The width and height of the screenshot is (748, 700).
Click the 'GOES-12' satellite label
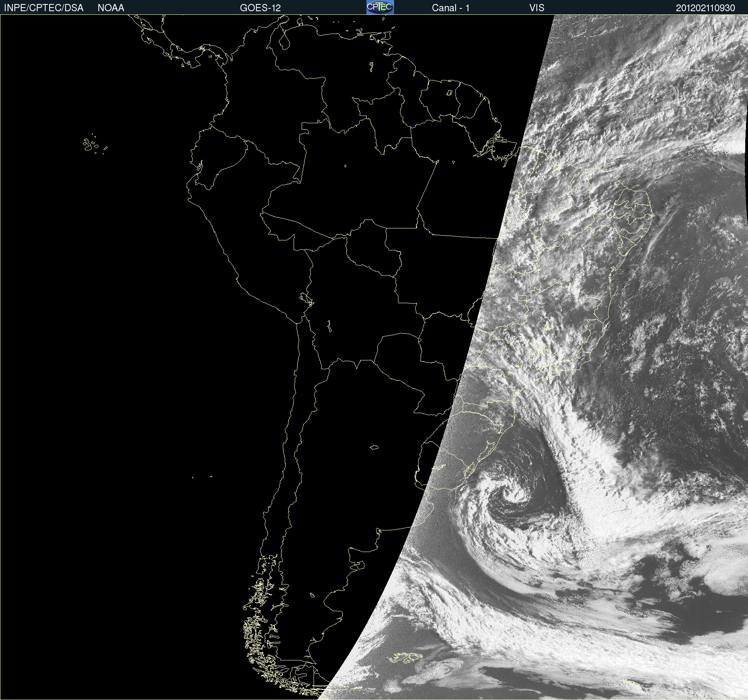click(260, 8)
